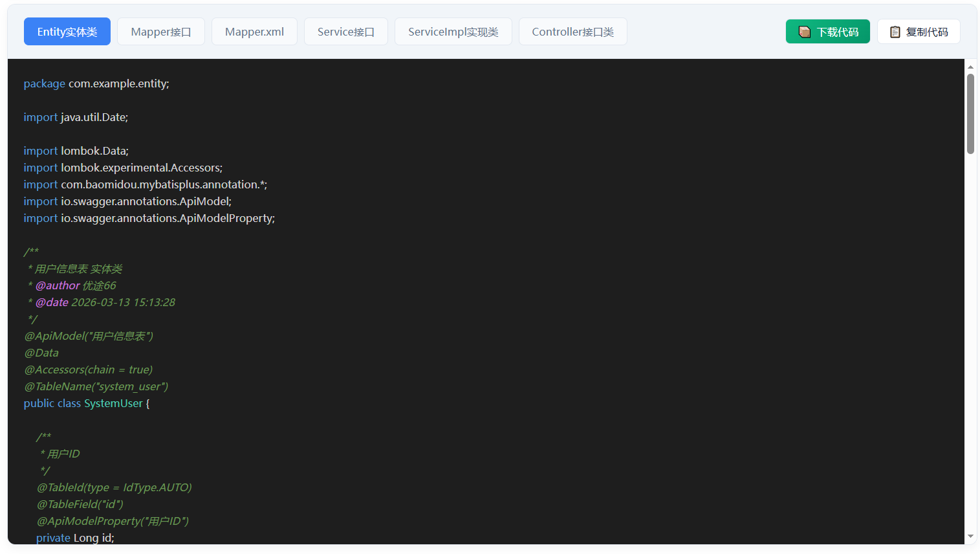Click the SystemUser class name in code
980x554 pixels.
point(113,403)
